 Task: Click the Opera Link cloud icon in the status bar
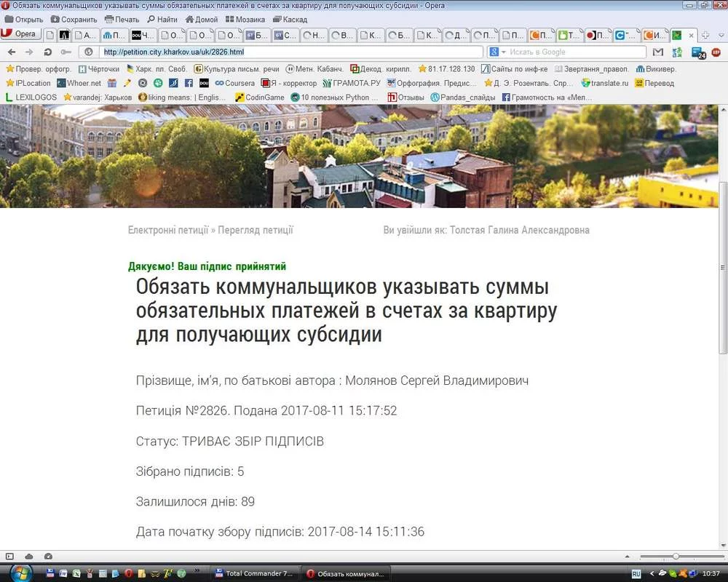tap(29, 557)
